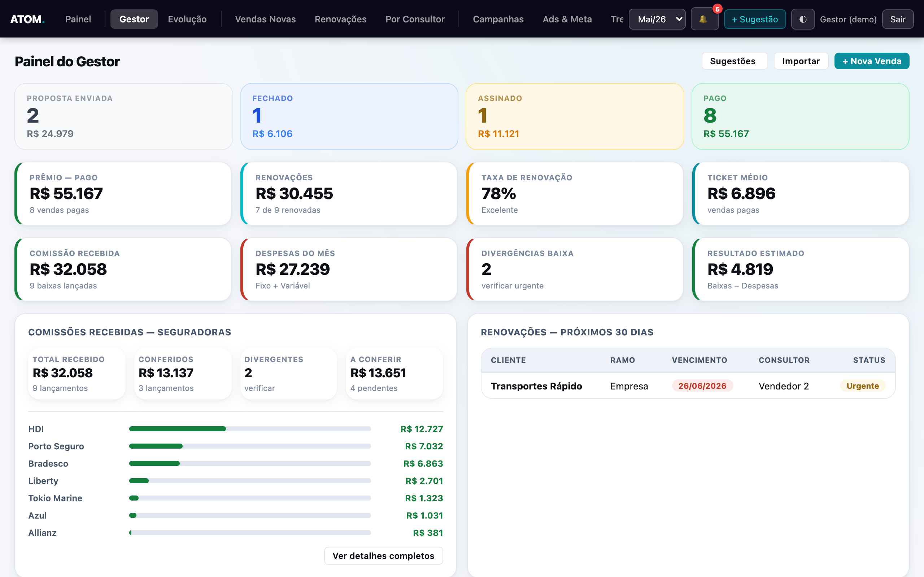Go to the Renovações menu item
This screenshot has width=924, height=577.
point(340,19)
